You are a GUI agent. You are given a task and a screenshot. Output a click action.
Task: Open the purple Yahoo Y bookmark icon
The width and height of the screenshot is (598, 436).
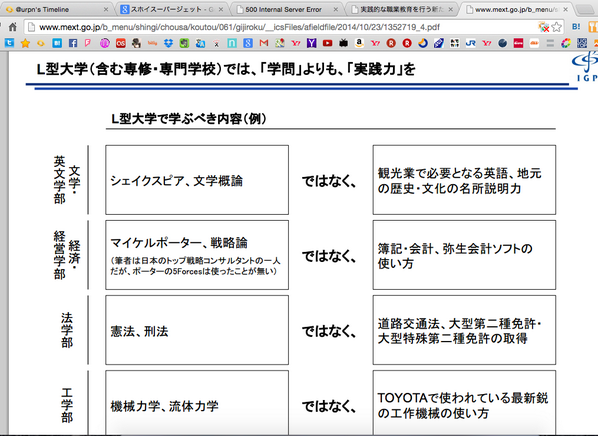pyautogui.click(x=311, y=43)
